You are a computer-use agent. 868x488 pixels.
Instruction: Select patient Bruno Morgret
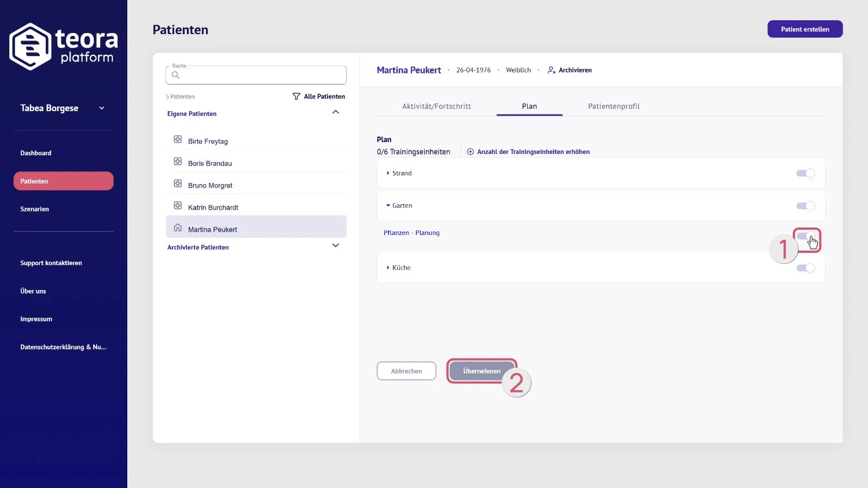click(x=256, y=185)
